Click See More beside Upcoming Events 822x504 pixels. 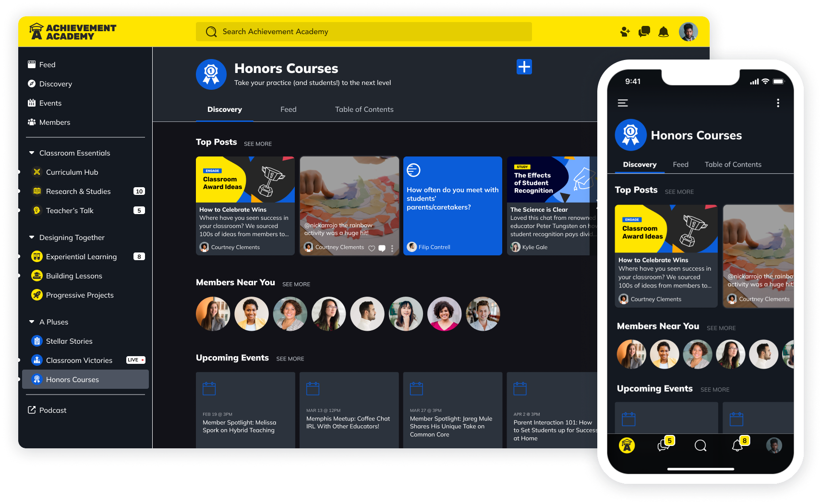[290, 359]
